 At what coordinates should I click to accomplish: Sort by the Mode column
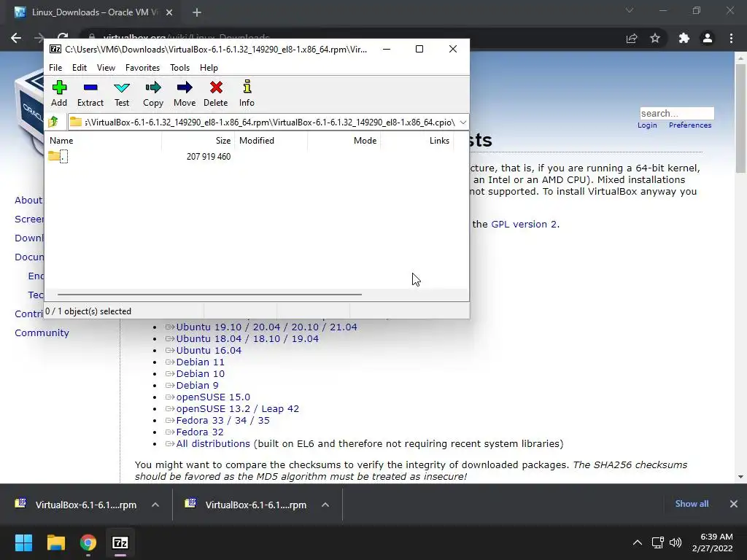[x=344, y=141]
